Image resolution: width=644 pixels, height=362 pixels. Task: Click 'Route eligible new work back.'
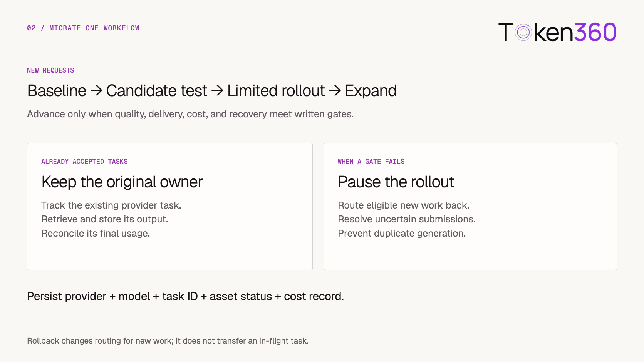click(x=404, y=205)
